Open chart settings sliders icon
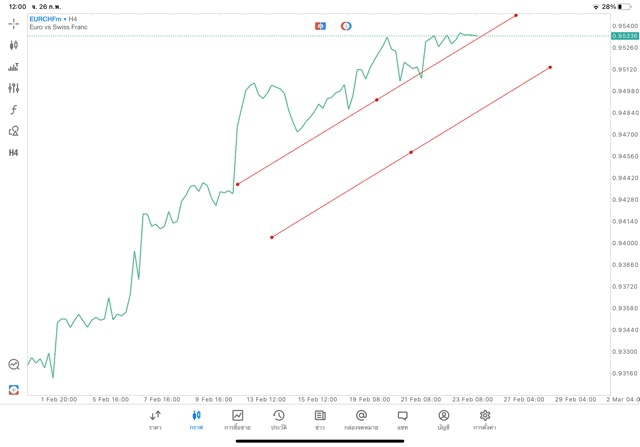The height and width of the screenshot is (447, 640). click(x=13, y=88)
